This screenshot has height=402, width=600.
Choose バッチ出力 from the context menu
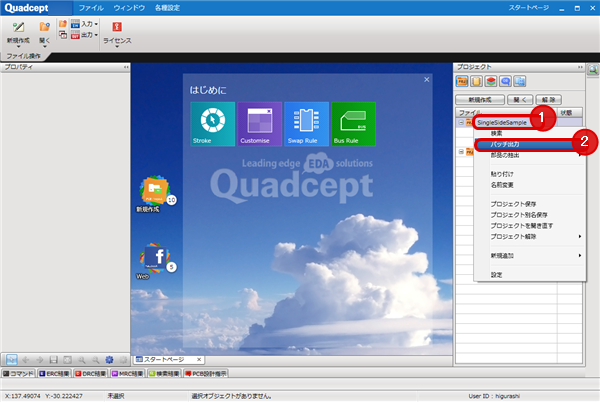(530, 145)
